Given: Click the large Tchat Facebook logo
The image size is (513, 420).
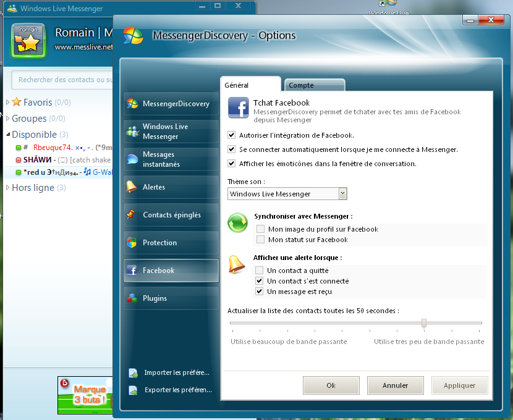Looking at the screenshot, I should (238, 107).
